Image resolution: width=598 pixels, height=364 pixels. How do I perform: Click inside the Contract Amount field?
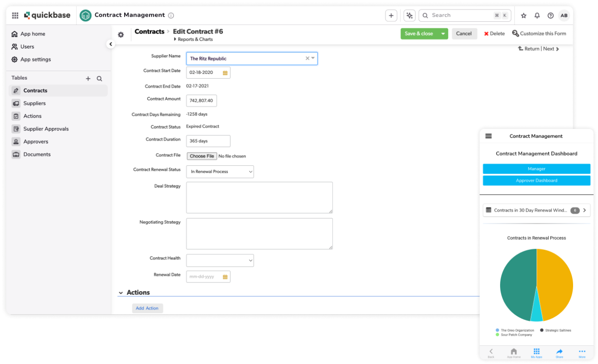coord(201,101)
